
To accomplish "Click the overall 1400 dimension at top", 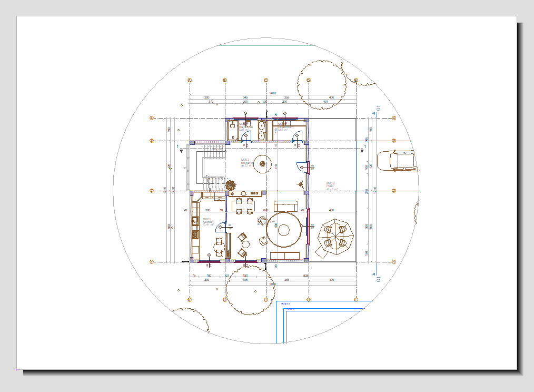I will click(273, 93).
